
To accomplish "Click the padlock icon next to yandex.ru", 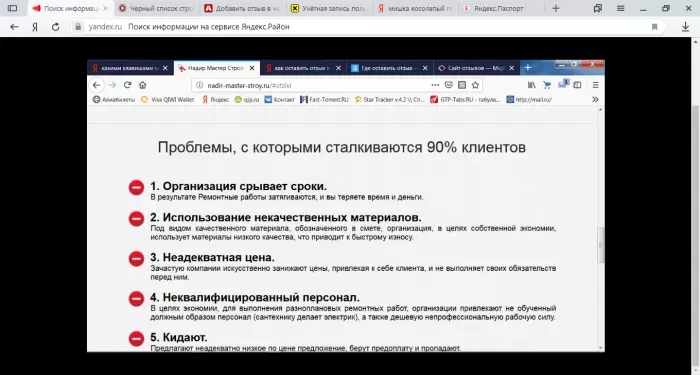I will pyautogui.click(x=78, y=27).
